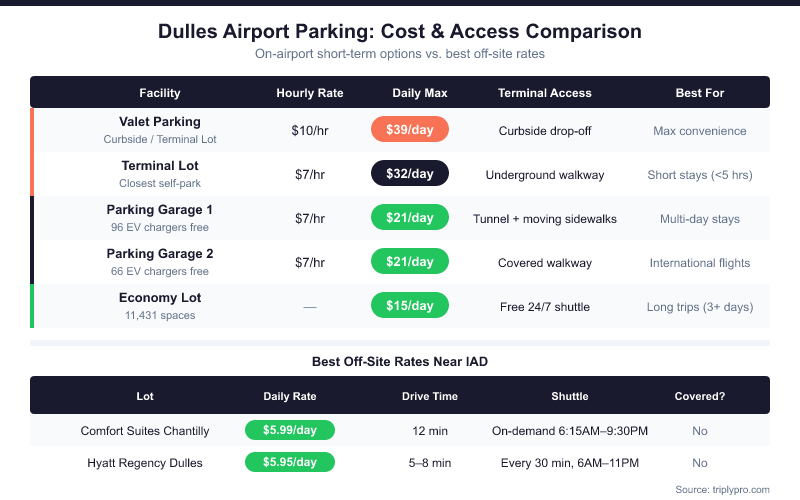Screen dimensions: 800x500
Task: Click the Best Off-Site Rates Near IAD heading
Action: [400, 360]
